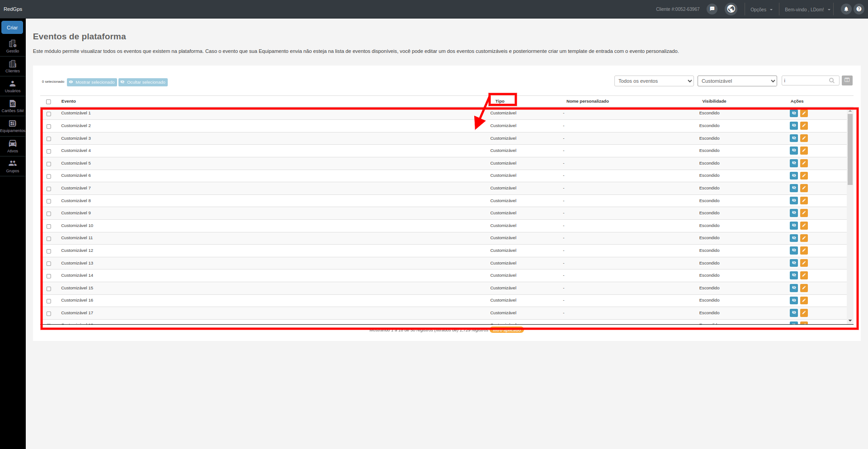Open Equipamentos in the sidebar

click(x=13, y=126)
